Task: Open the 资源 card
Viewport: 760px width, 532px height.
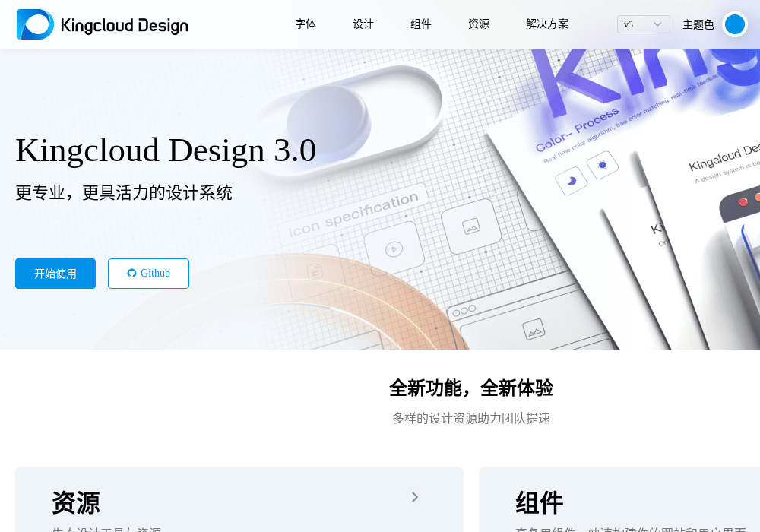Action: 239,499
